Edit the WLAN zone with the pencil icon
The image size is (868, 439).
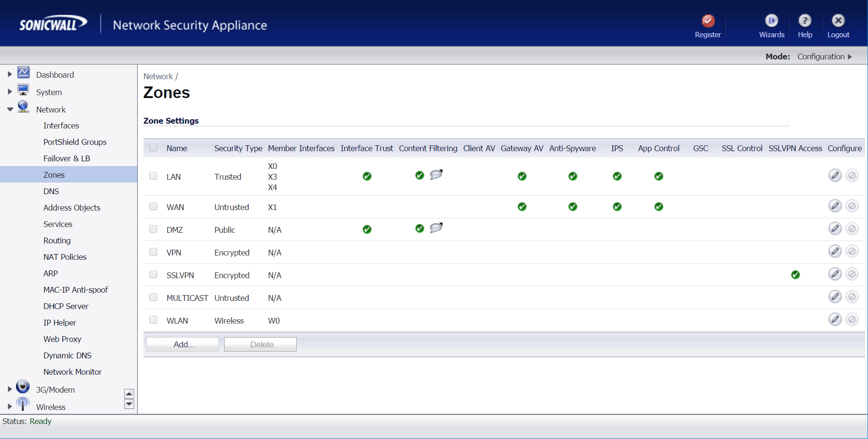tap(835, 319)
